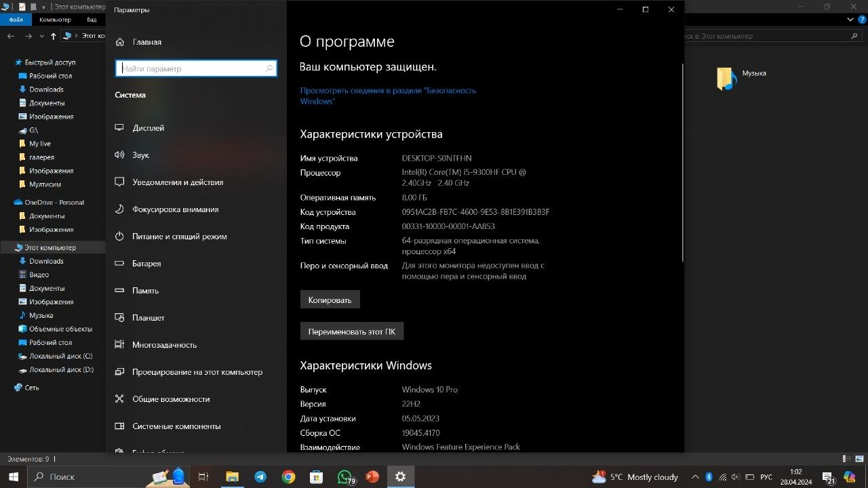Open Проецирование на этот компьютер settings

coord(189,372)
